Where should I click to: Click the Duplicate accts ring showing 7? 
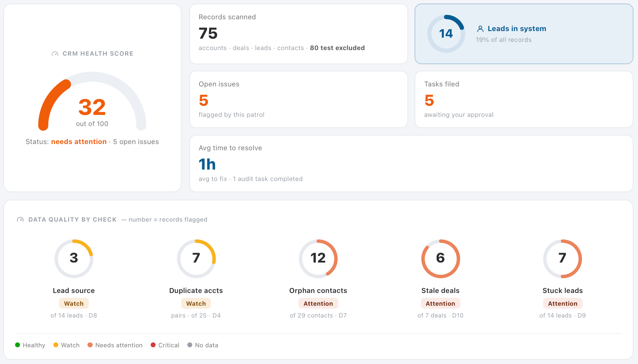click(x=196, y=259)
